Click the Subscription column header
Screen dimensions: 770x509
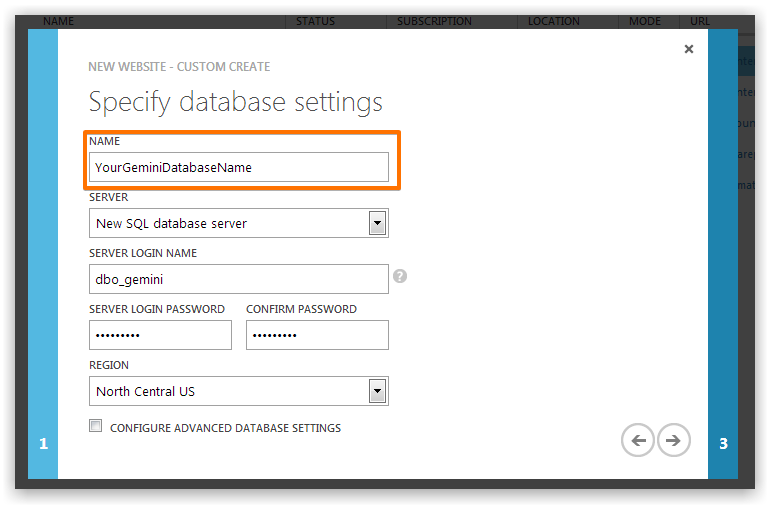(434, 21)
